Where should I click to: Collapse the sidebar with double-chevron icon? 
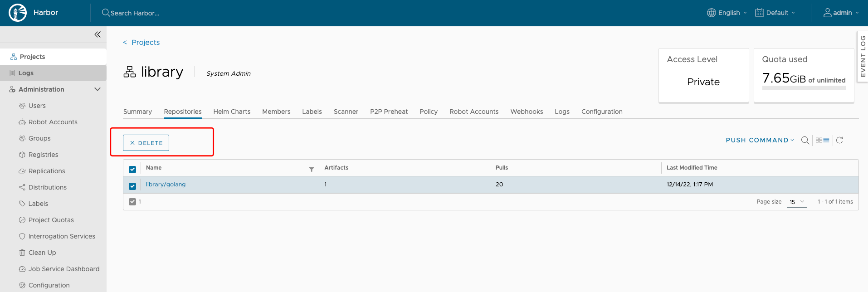(x=98, y=34)
